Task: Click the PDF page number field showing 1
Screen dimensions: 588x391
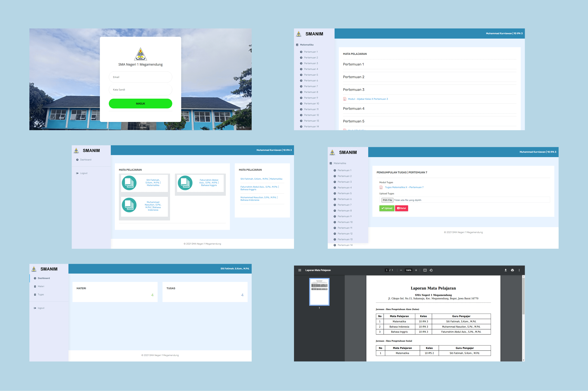Action: tap(387, 270)
